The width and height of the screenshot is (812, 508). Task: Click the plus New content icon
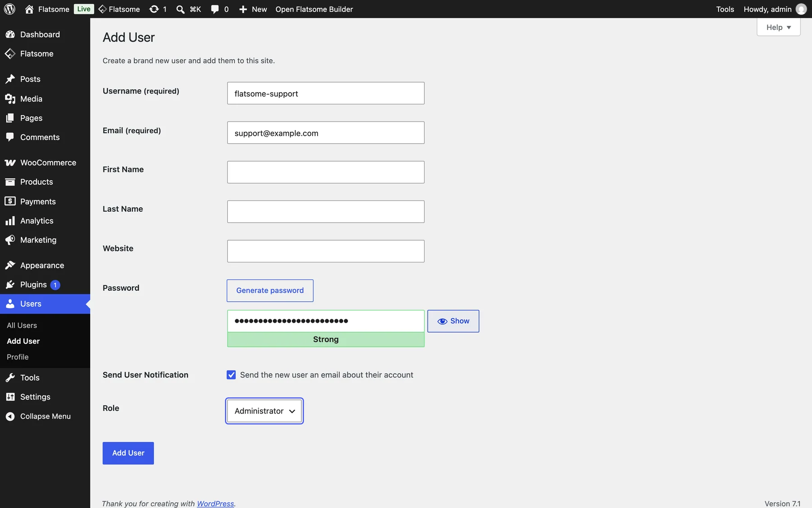(243, 9)
